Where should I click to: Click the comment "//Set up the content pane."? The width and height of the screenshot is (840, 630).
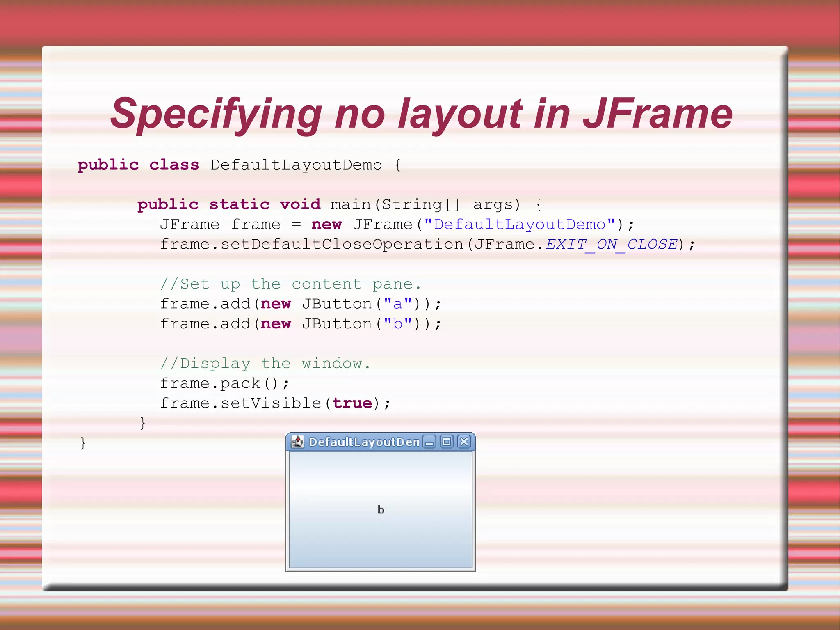290,284
